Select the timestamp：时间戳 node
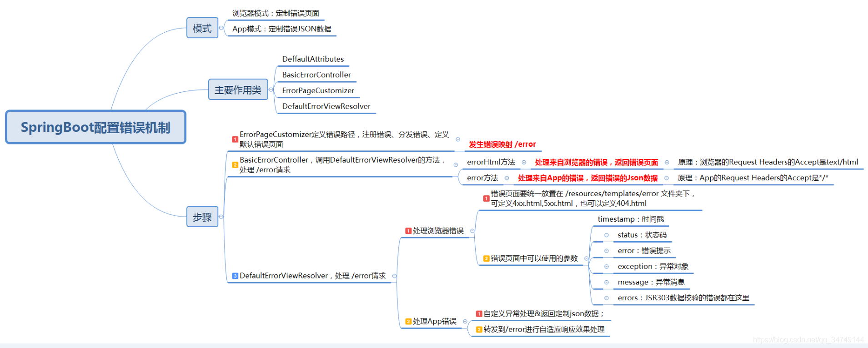Image resolution: width=868 pixels, height=348 pixels. (631, 219)
